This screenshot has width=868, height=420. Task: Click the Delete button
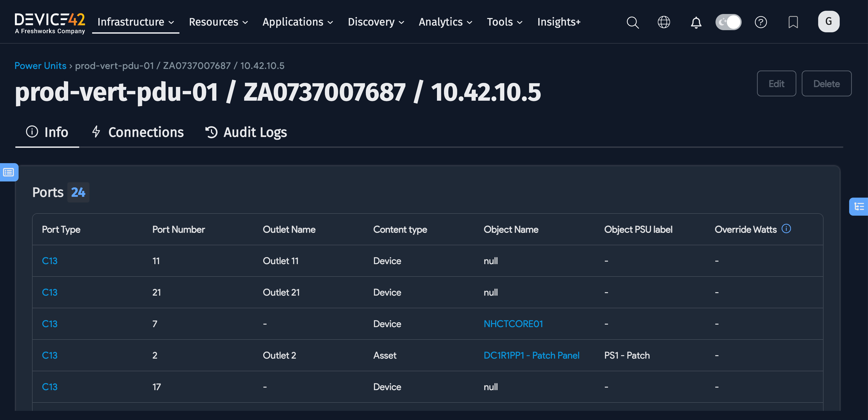pyautogui.click(x=826, y=83)
